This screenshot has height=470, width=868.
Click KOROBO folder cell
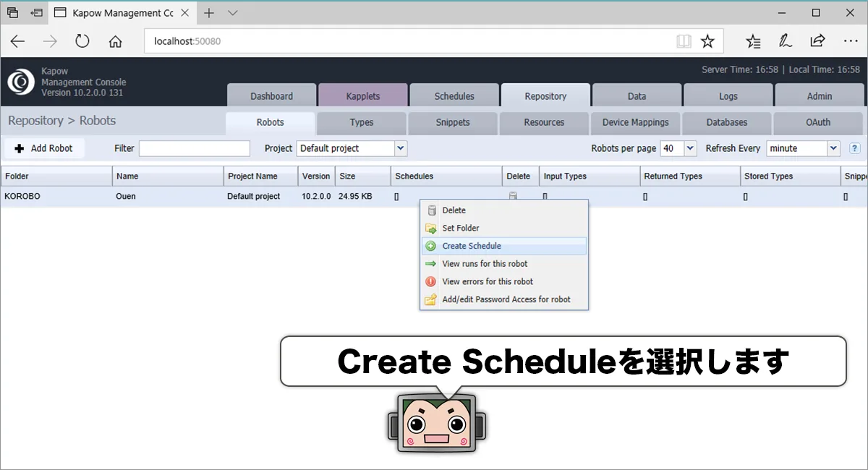click(56, 196)
